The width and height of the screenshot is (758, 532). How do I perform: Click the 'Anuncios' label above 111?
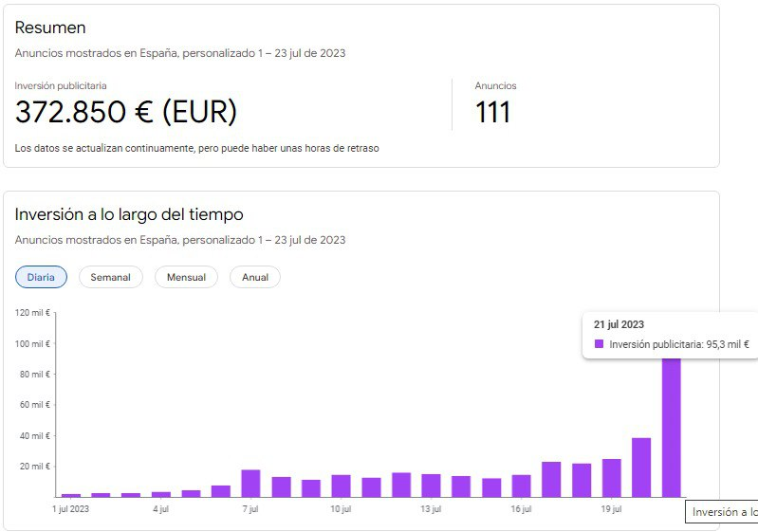495,85
